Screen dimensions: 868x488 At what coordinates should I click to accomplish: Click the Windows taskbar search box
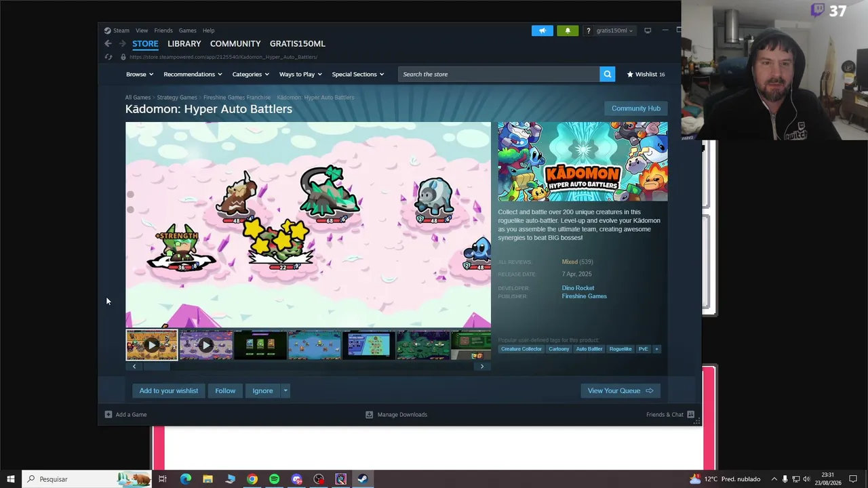coord(85,479)
